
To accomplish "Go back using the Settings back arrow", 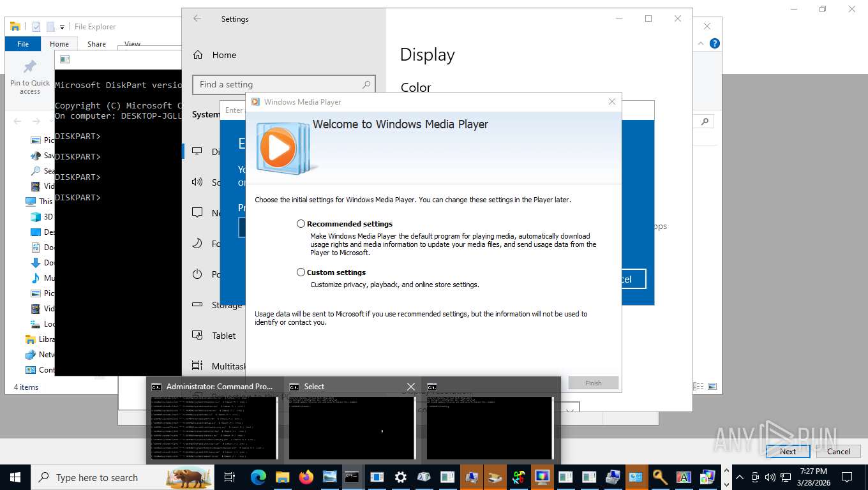I will tap(197, 19).
